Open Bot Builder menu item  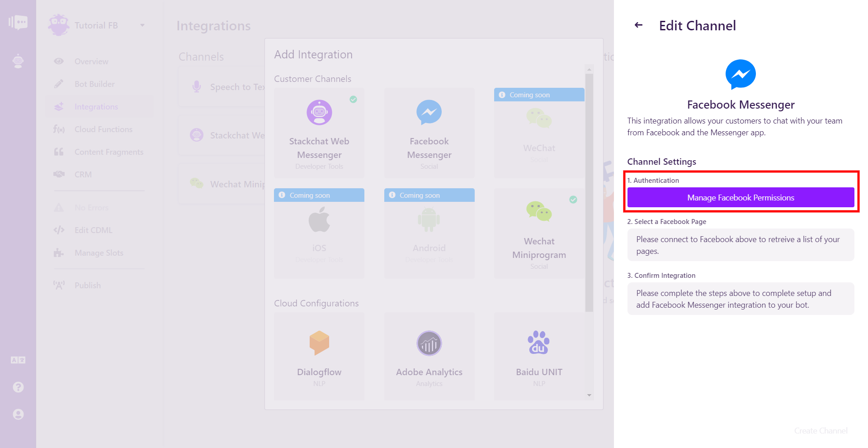point(99,84)
